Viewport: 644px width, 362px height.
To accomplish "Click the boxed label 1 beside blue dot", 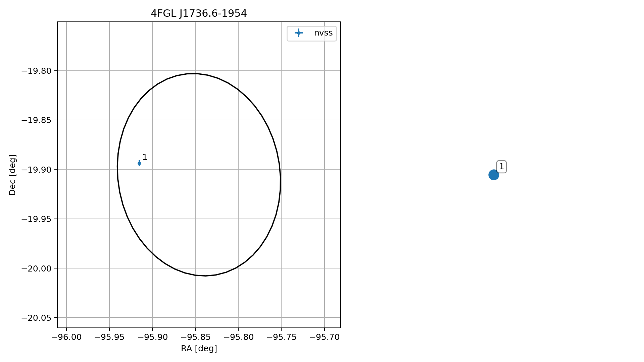I will pyautogui.click(x=501, y=167).
